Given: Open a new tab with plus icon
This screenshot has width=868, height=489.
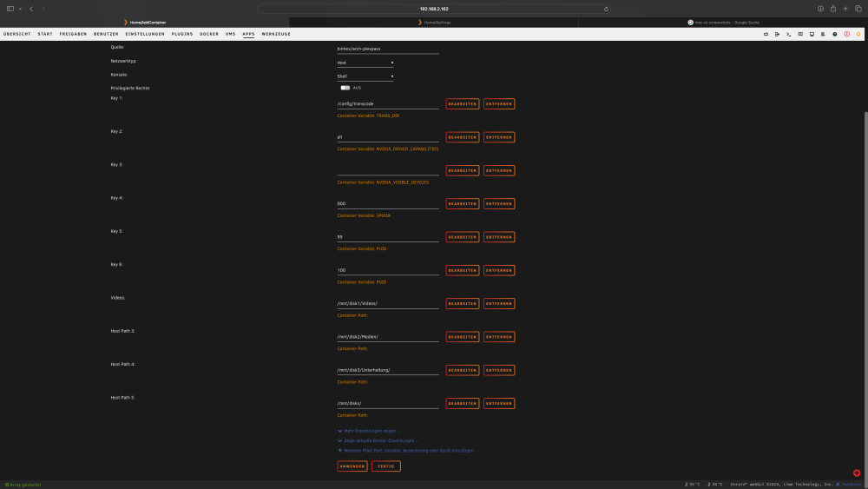Looking at the screenshot, I should (x=845, y=9).
